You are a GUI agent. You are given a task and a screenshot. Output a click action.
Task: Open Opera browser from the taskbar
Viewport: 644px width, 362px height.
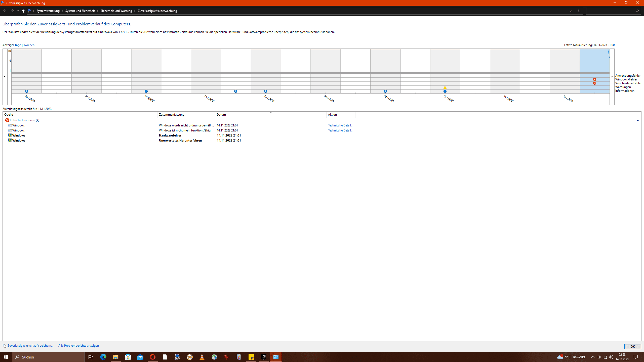pyautogui.click(x=153, y=357)
